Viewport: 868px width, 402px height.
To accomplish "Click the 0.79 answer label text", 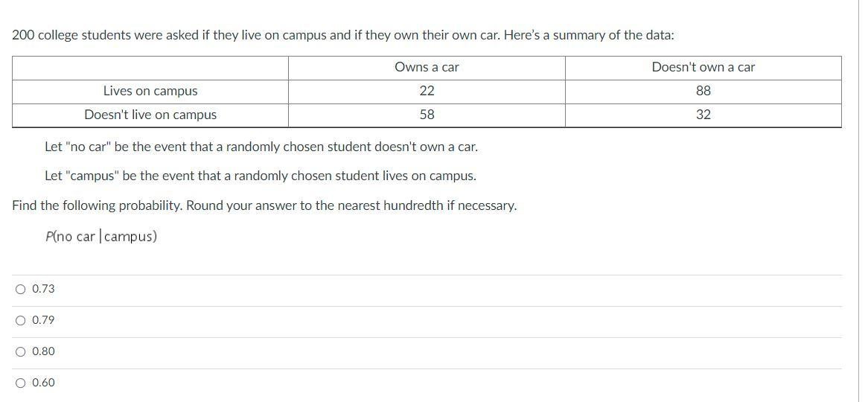I will [44, 321].
